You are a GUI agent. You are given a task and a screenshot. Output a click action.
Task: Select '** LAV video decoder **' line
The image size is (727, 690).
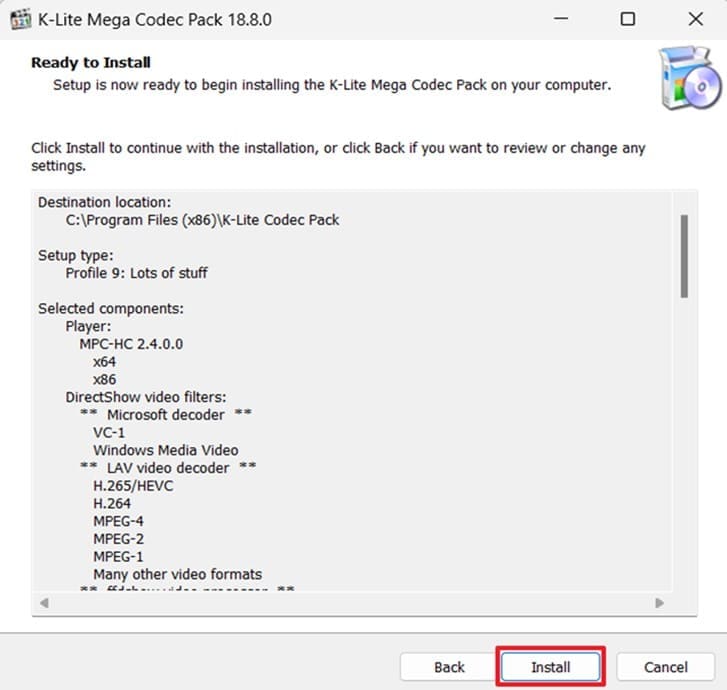click(x=168, y=468)
